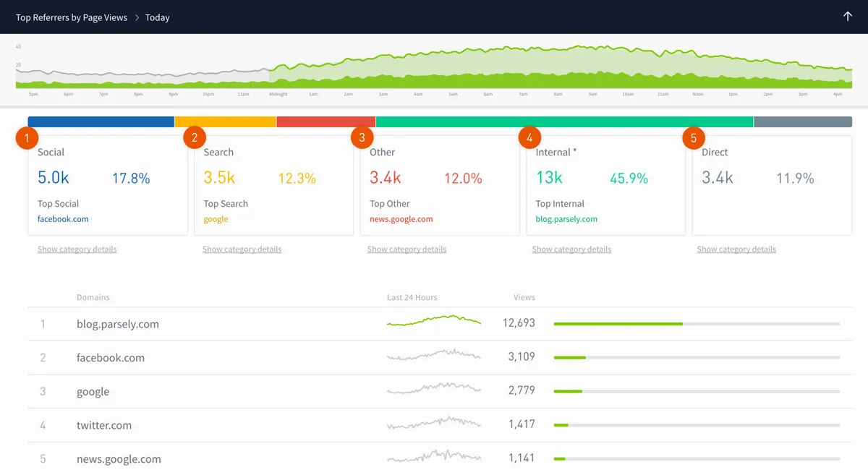Click blog.parsely.com link under Top Internal

pyautogui.click(x=567, y=219)
